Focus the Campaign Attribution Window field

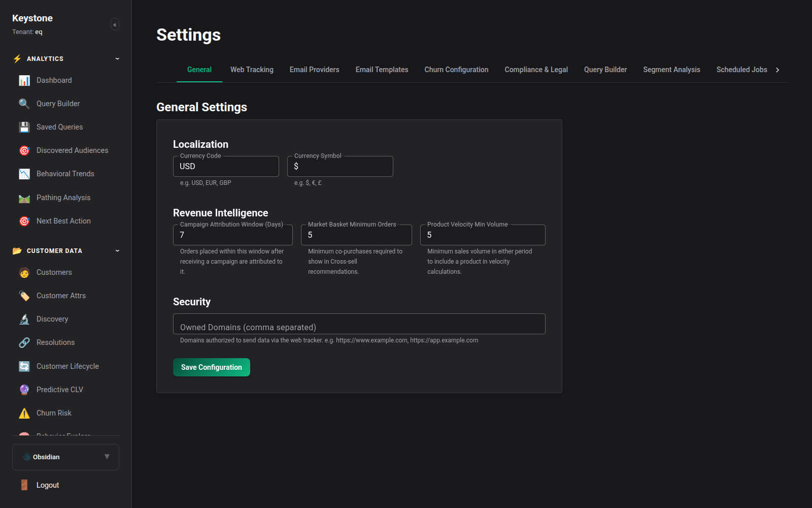click(x=233, y=235)
